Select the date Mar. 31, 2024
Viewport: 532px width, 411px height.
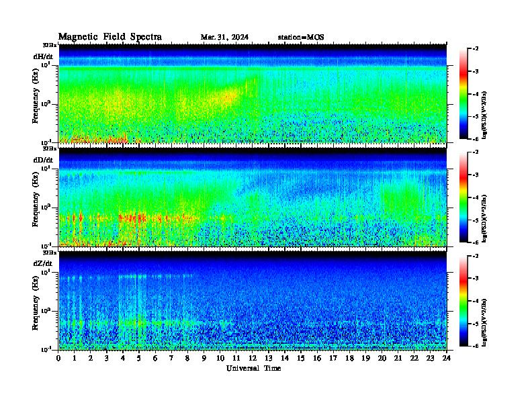(x=224, y=38)
